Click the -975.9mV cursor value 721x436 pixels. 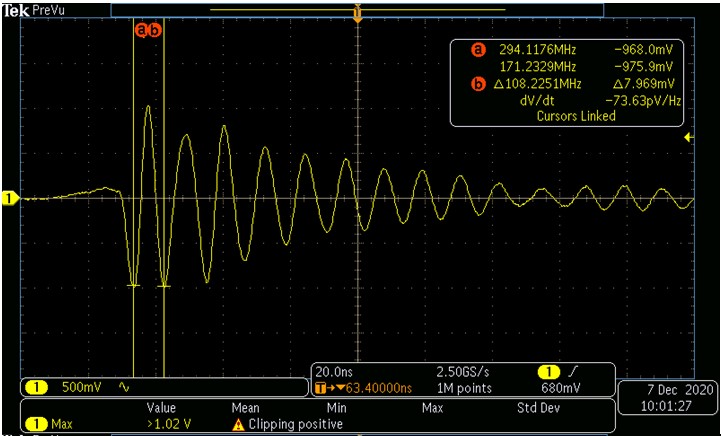click(643, 67)
